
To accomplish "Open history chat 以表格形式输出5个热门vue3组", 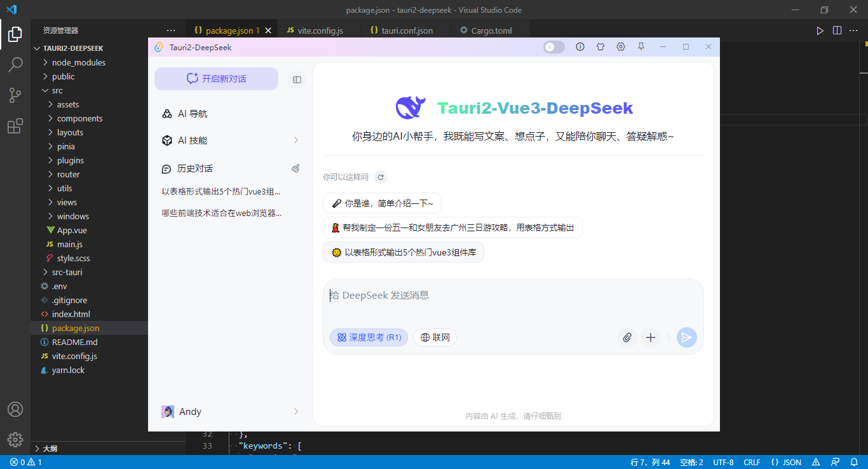I will pos(222,191).
